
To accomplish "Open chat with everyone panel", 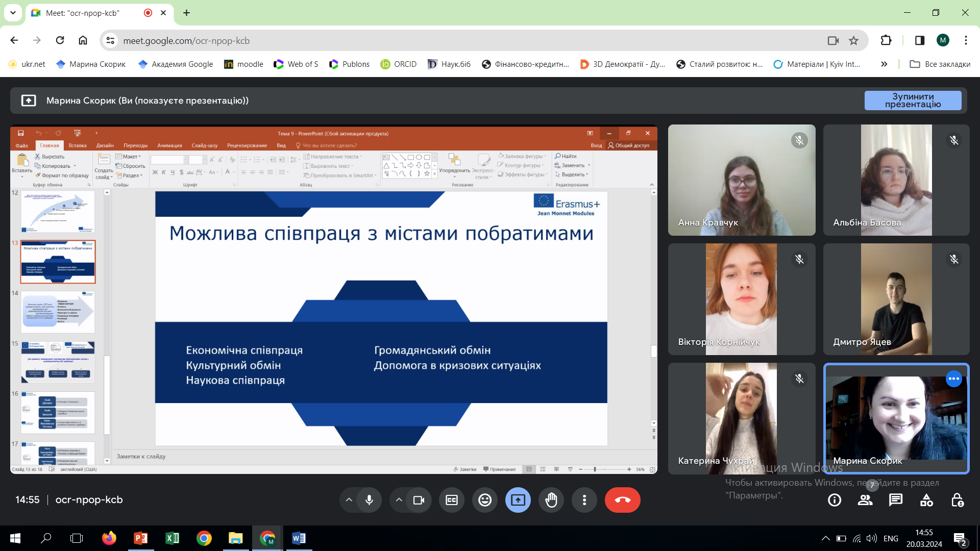I will point(896,500).
